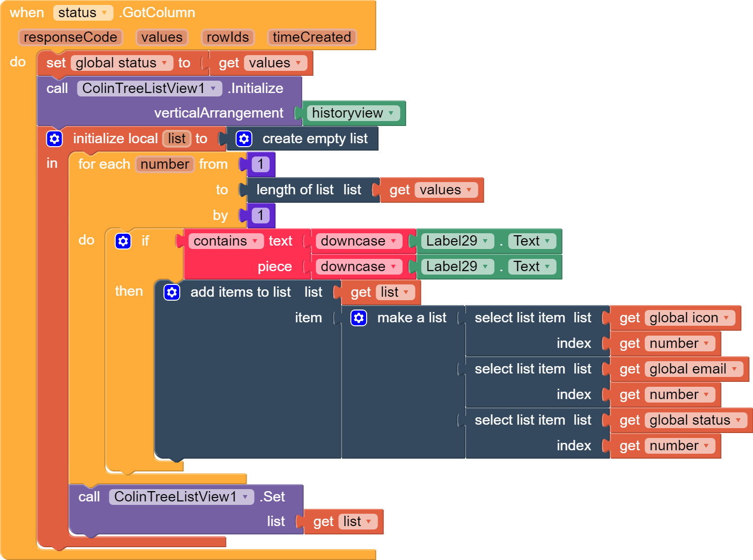The width and height of the screenshot is (753, 560).
Task: Open number dropdown below global status
Action: tap(680, 446)
